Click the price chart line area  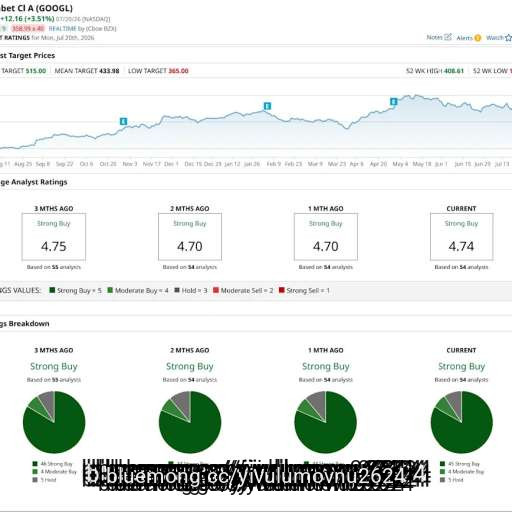click(256, 122)
